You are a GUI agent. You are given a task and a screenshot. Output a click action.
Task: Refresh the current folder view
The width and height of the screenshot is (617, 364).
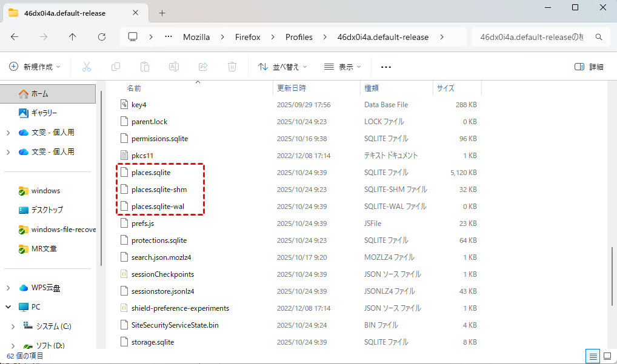(102, 37)
